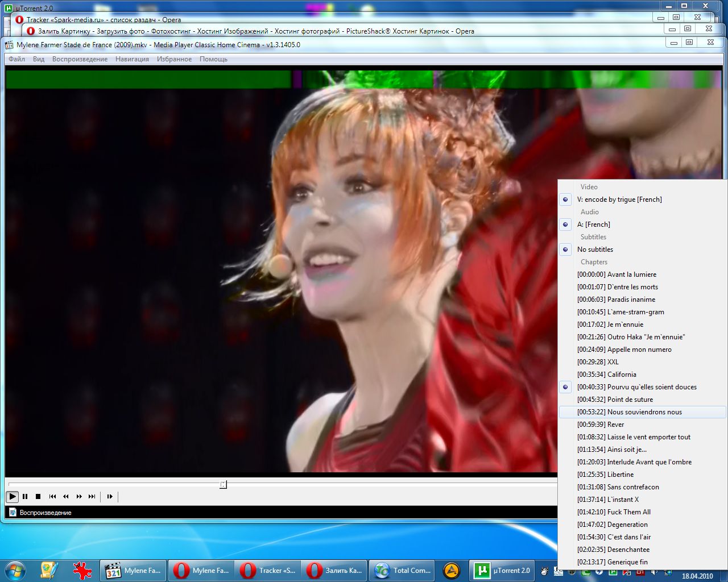728x582 pixels.
Task: Launch the yellow notepad icon in the taskbar
Action: click(x=49, y=570)
